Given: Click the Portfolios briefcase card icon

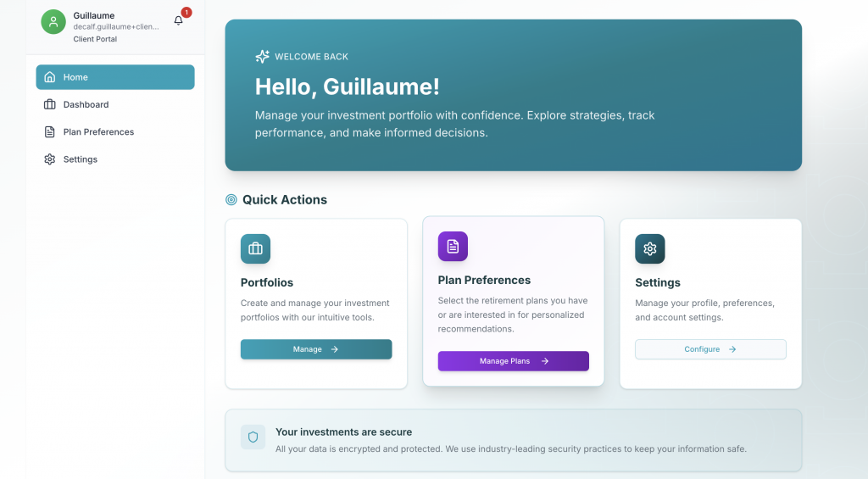Looking at the screenshot, I should pos(255,248).
